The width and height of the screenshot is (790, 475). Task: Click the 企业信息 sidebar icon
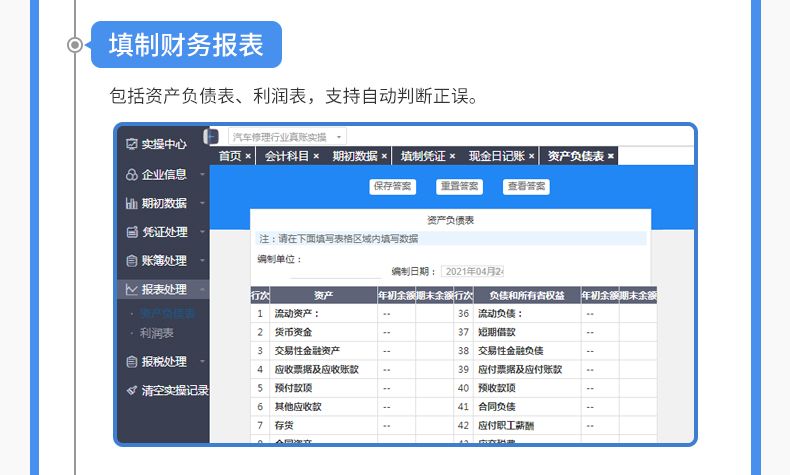pyautogui.click(x=131, y=174)
